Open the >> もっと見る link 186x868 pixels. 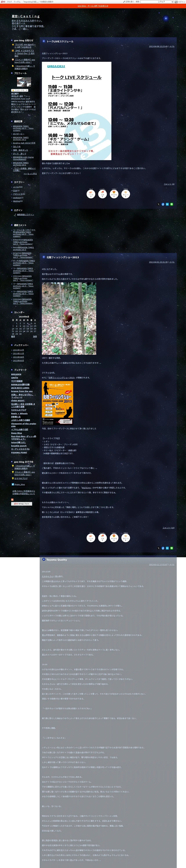30,174
